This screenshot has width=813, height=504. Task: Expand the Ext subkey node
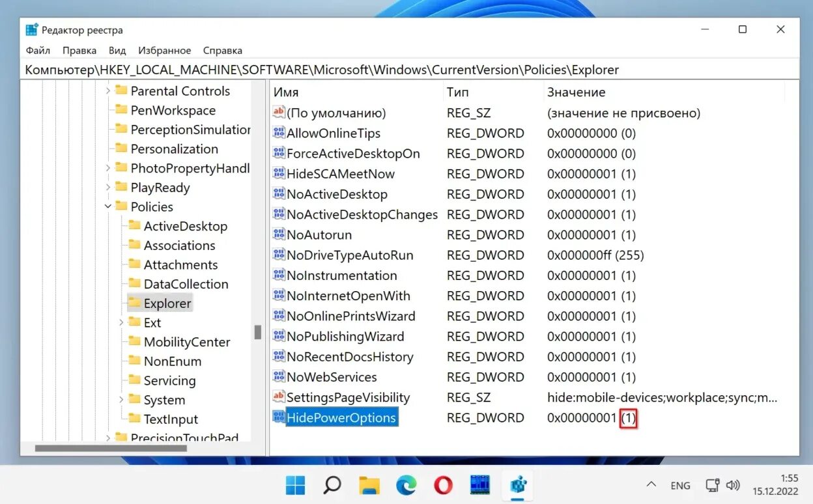[x=121, y=322]
